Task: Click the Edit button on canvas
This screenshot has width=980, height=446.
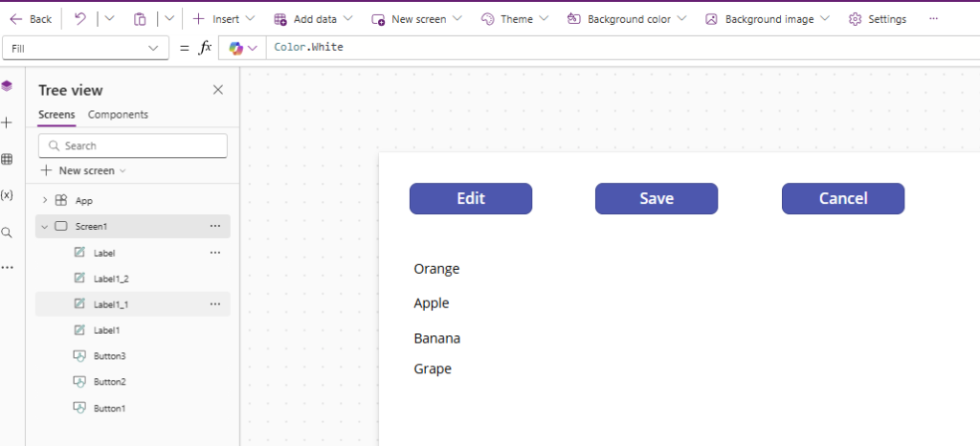Action: [x=471, y=199]
